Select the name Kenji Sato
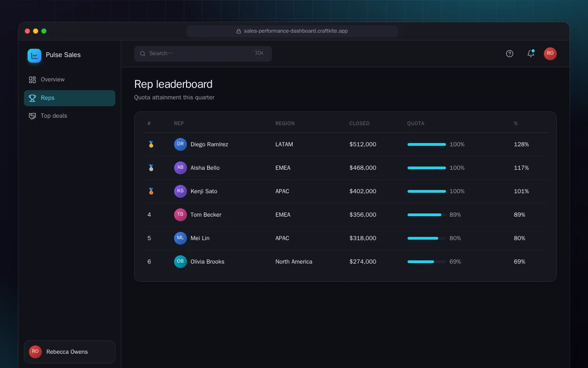588x368 pixels. (204, 191)
